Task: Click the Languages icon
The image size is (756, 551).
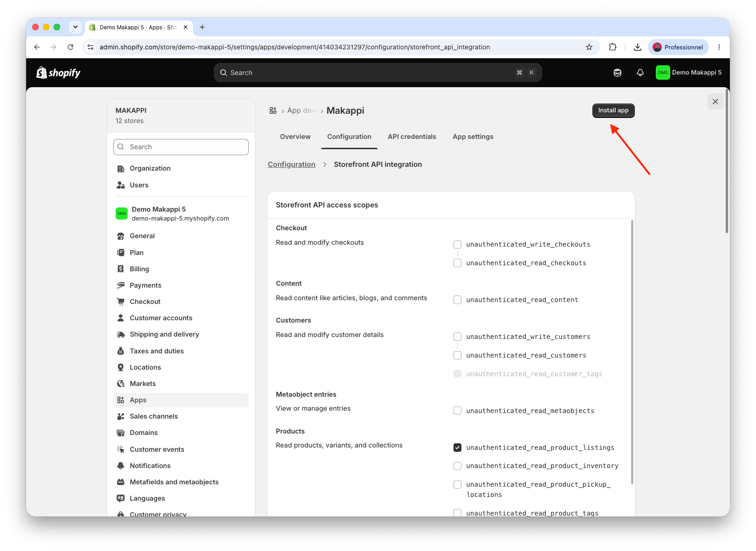Action: pyautogui.click(x=121, y=498)
